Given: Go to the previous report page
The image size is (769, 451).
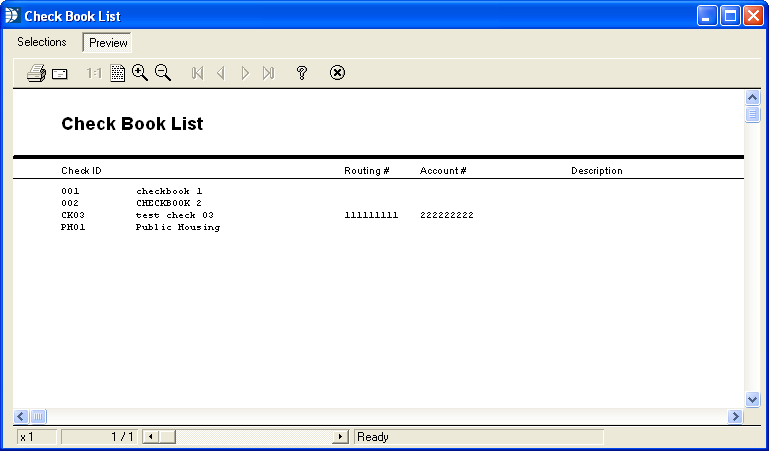Looking at the screenshot, I should (x=221, y=73).
